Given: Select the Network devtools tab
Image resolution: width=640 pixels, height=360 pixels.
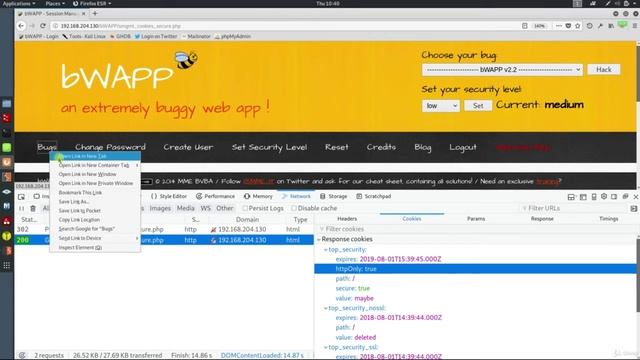Looking at the screenshot, I should tap(296, 196).
